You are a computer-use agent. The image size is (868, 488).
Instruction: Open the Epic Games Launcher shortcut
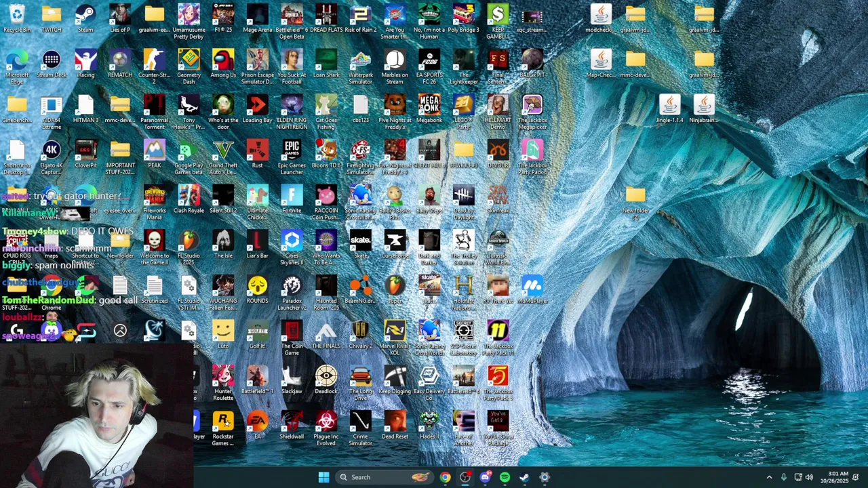click(292, 157)
